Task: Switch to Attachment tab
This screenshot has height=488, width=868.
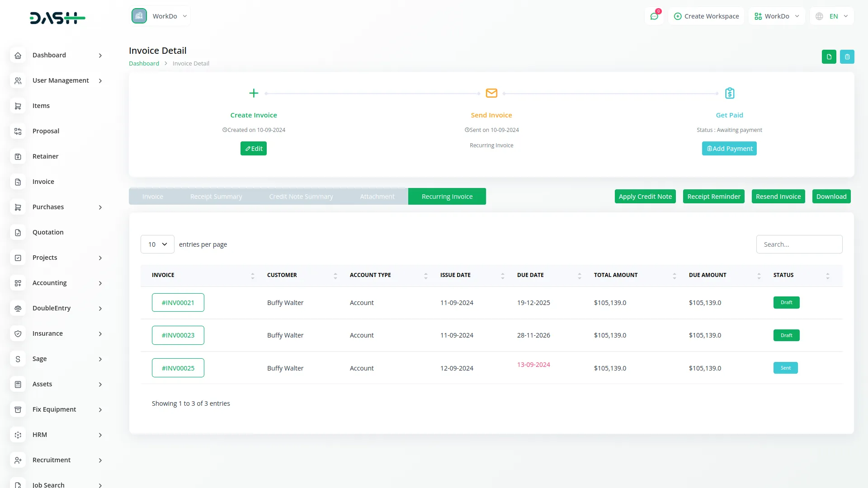Action: pyautogui.click(x=377, y=197)
